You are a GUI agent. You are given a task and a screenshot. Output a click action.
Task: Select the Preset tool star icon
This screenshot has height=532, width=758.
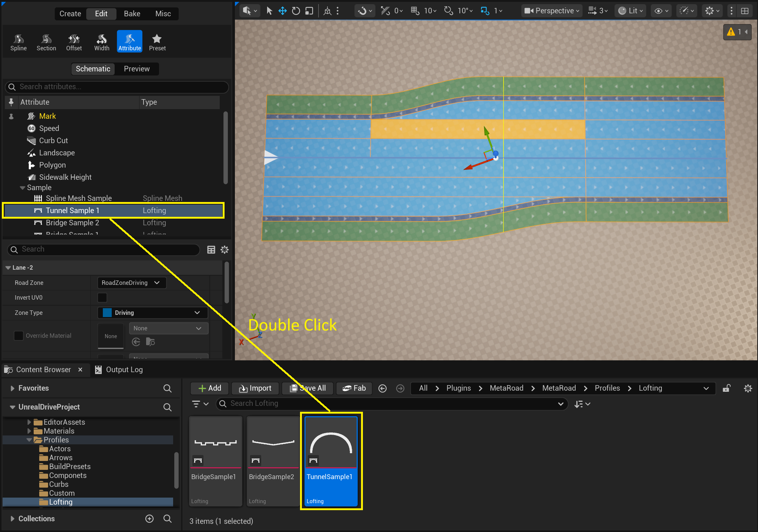click(157, 38)
